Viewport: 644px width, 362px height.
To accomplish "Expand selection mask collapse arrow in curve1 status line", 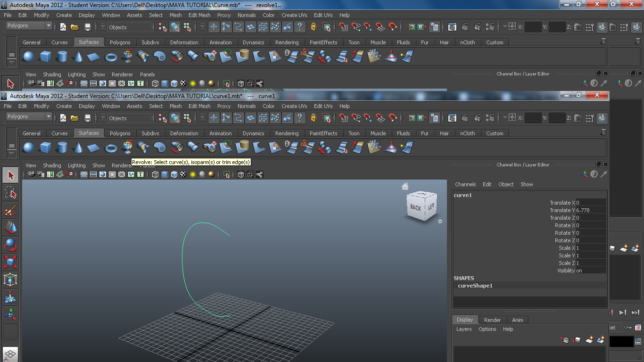I will (103, 118).
